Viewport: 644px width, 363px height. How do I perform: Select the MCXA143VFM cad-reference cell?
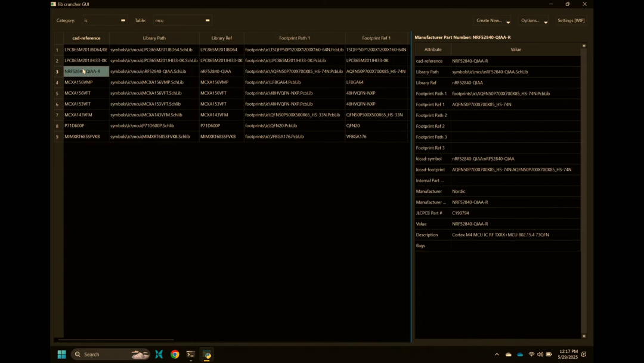[x=86, y=115]
